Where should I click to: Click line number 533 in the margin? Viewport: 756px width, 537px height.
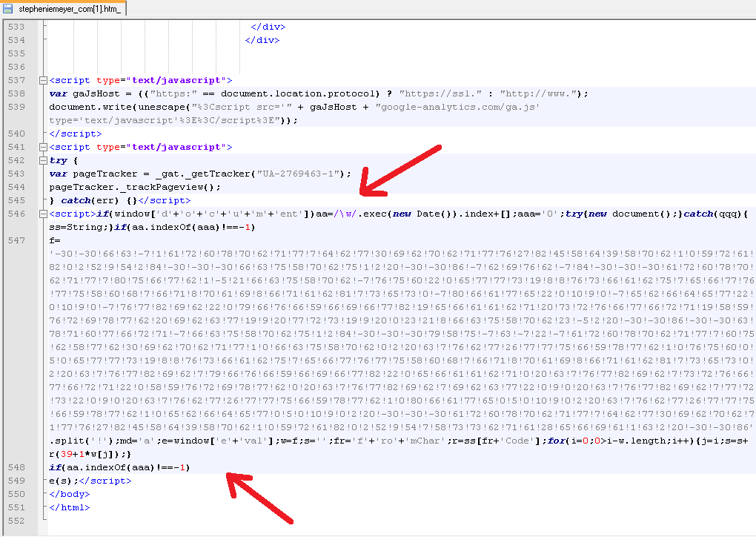tap(16, 27)
